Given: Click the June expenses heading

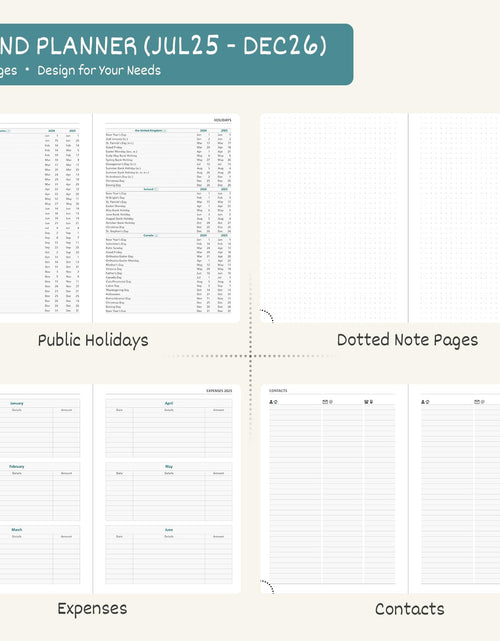Looking at the screenshot, I should [169, 530].
